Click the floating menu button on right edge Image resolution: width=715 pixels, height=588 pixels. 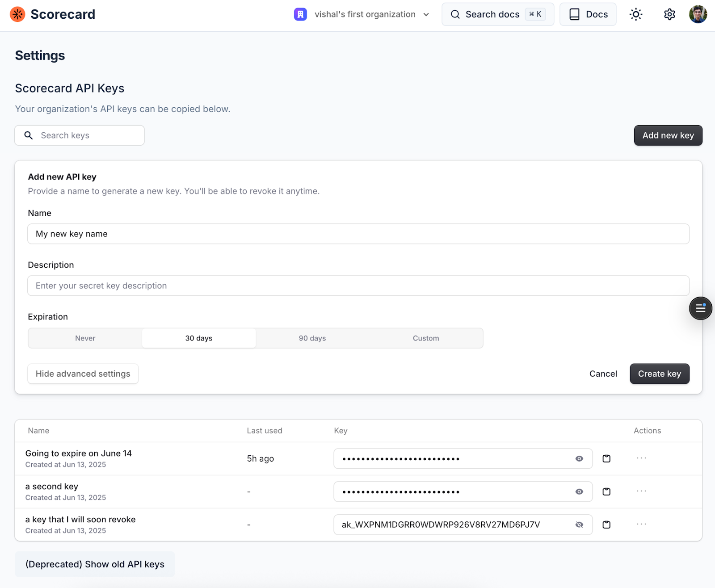[700, 308]
